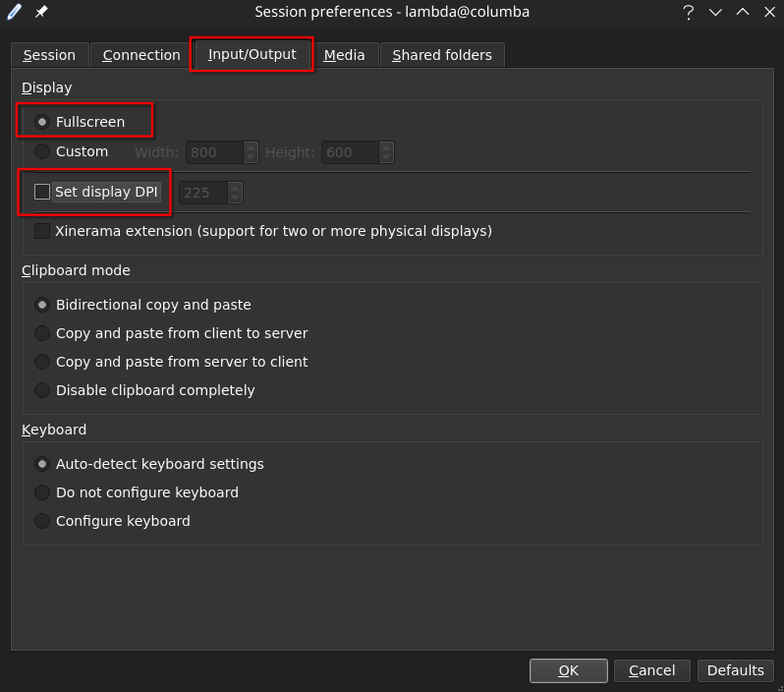The image size is (784, 692).
Task: Select Do not configure keyboard
Action: [x=42, y=492]
